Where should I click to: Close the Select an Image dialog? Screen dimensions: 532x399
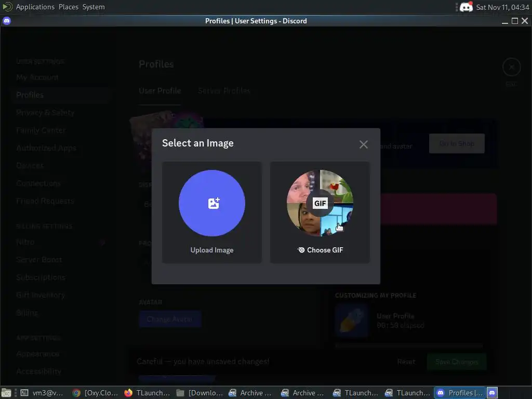(363, 144)
